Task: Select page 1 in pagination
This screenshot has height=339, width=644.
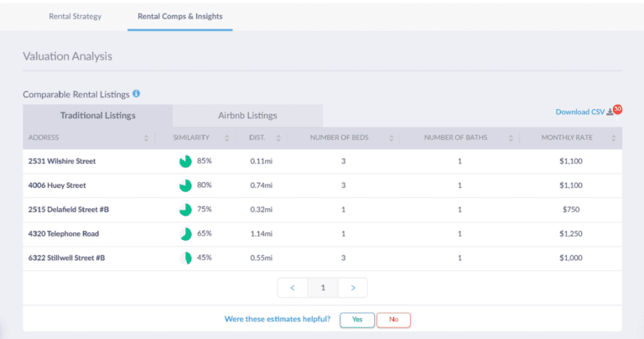Action: tap(322, 288)
